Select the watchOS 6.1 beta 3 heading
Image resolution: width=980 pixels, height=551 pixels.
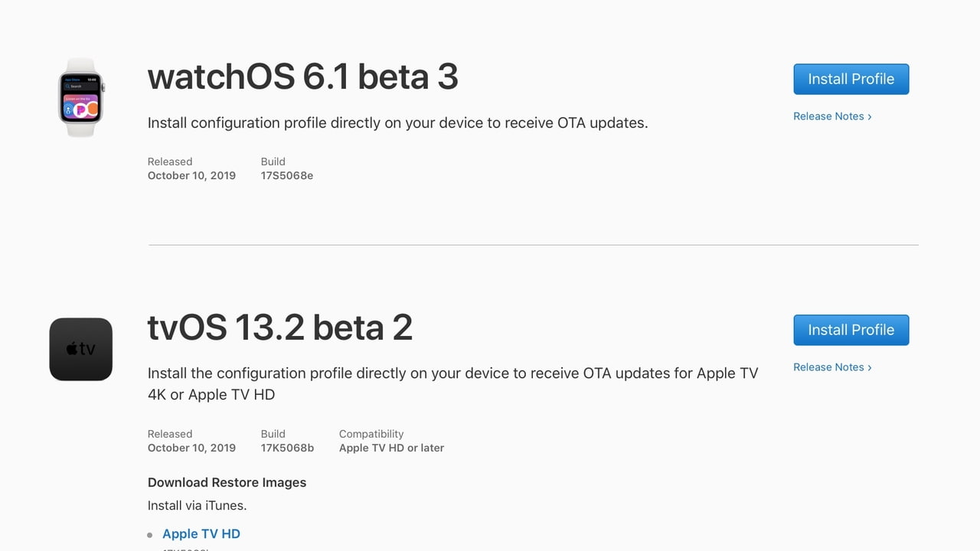(302, 77)
